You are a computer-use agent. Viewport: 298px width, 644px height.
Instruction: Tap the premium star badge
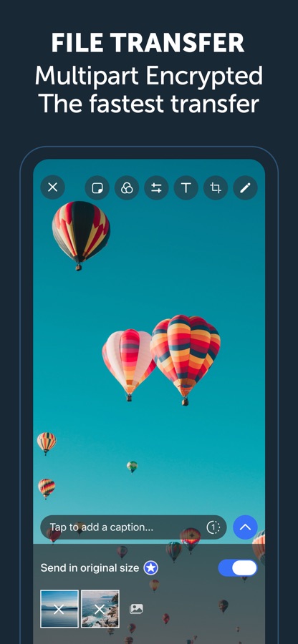click(x=151, y=568)
